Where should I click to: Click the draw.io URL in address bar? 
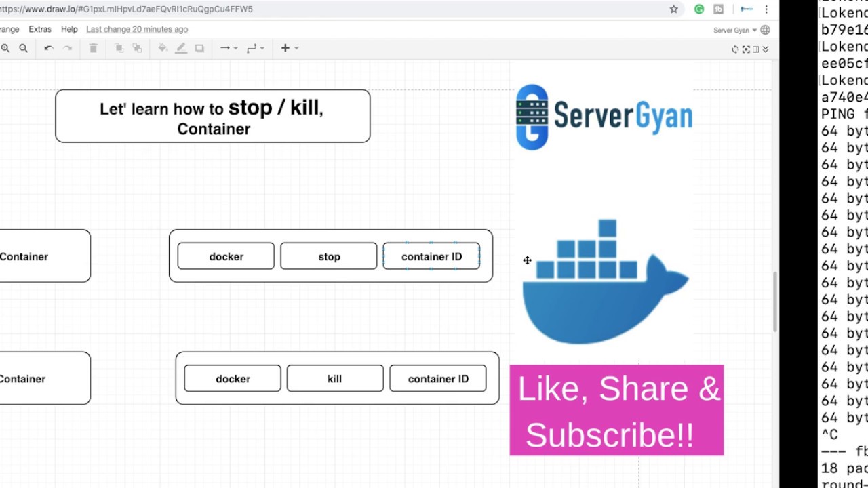pyautogui.click(x=127, y=9)
